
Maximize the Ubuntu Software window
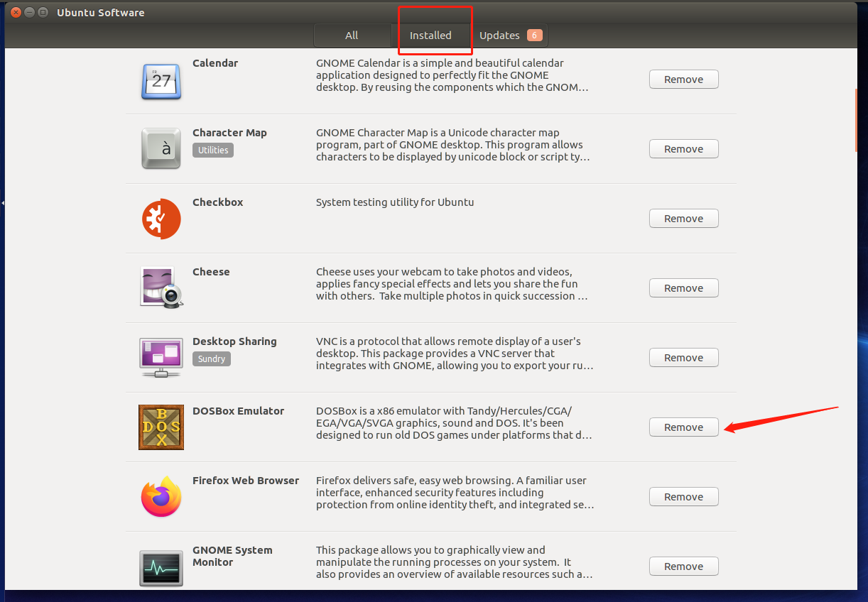click(x=43, y=12)
